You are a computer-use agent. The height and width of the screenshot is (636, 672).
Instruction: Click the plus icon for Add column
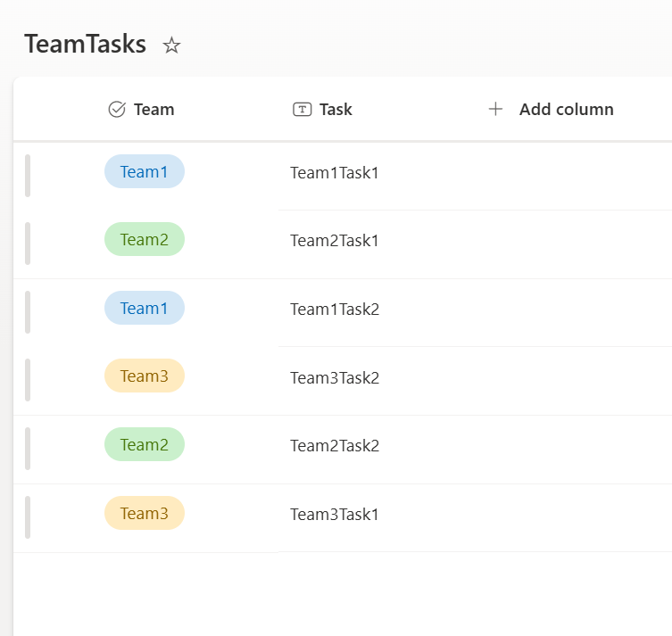point(495,110)
